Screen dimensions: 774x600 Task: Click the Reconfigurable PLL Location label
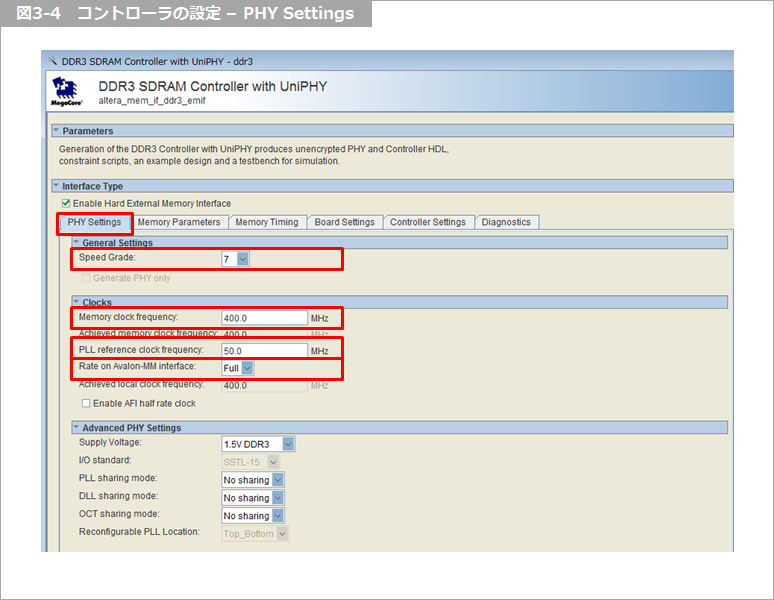[x=139, y=531]
